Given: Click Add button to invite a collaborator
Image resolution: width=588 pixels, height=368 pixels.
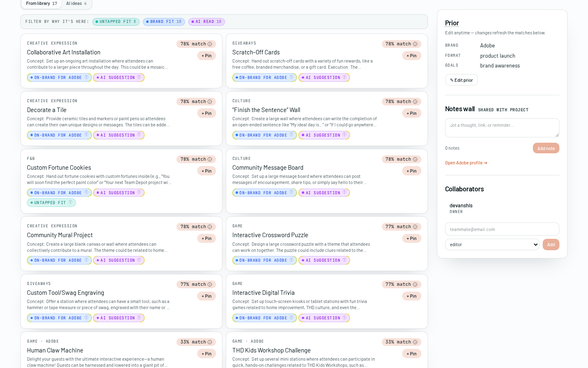Looking at the screenshot, I should click(551, 245).
